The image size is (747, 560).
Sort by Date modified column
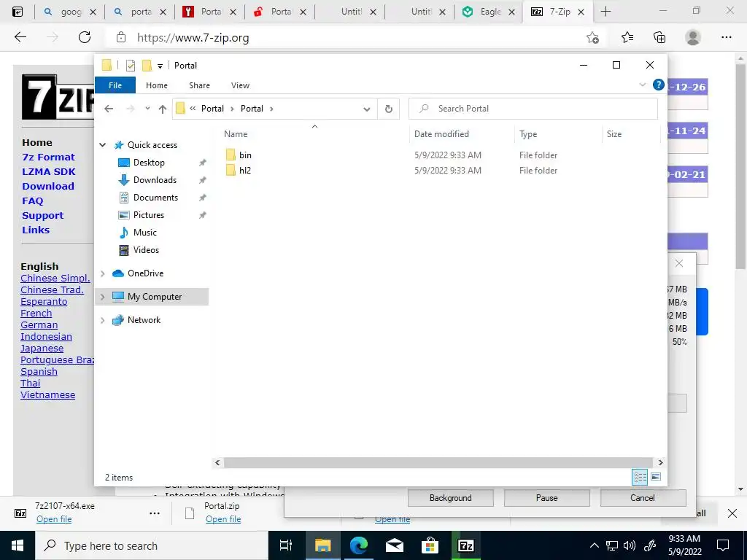pyautogui.click(x=441, y=134)
